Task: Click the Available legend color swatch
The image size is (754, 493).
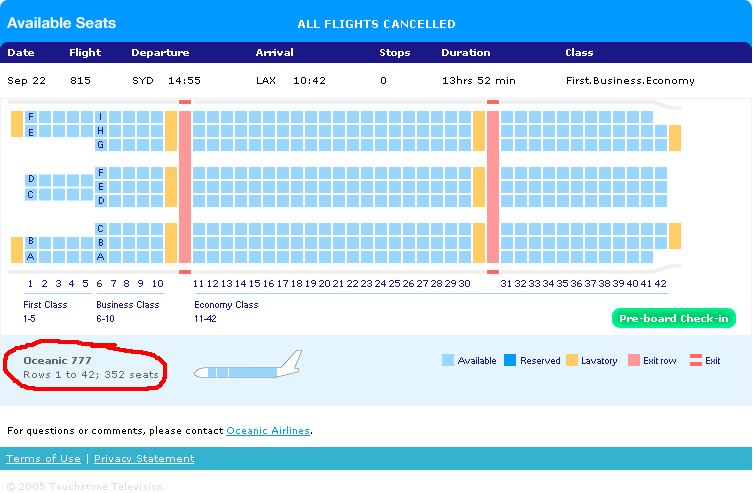Action: 448,360
